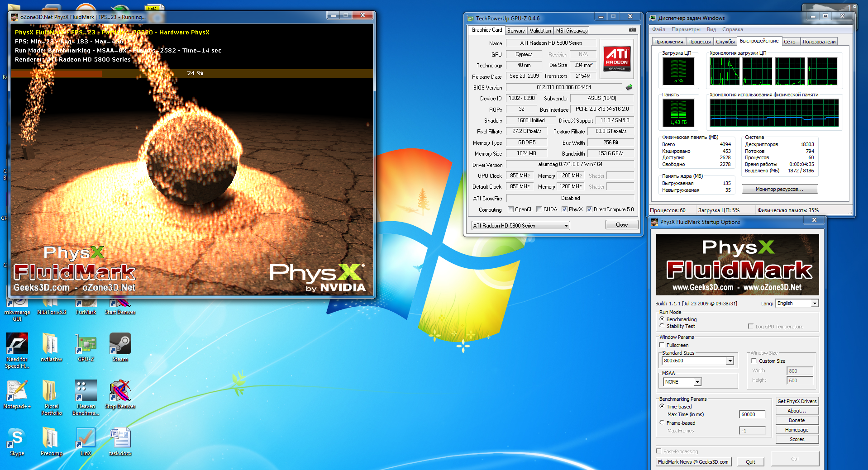
Task: Click the GPU-Z title bar icon
Action: coord(470,19)
